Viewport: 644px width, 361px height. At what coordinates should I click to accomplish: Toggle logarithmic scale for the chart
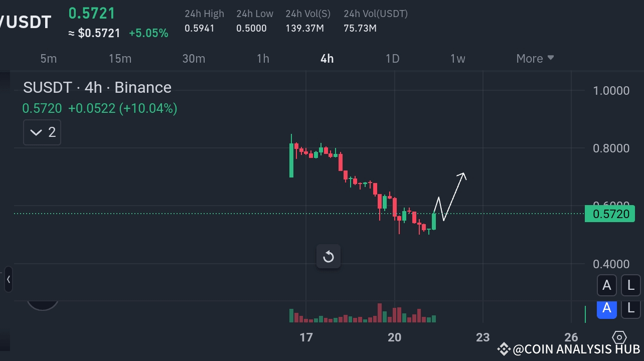630,285
